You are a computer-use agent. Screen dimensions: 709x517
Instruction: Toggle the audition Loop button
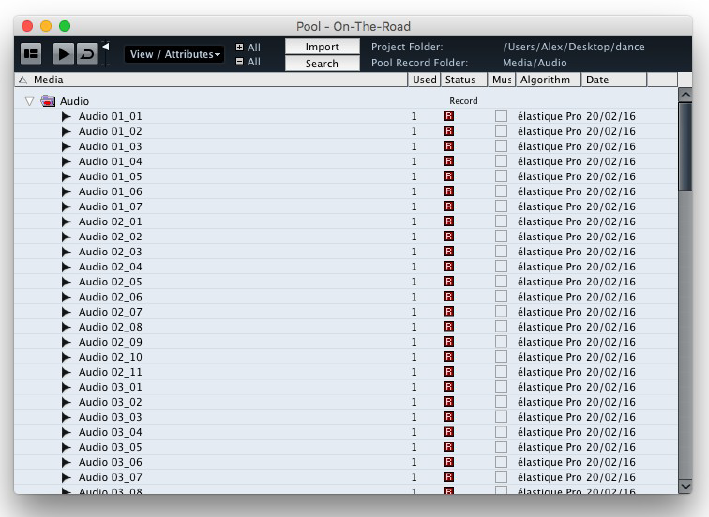[x=87, y=54]
